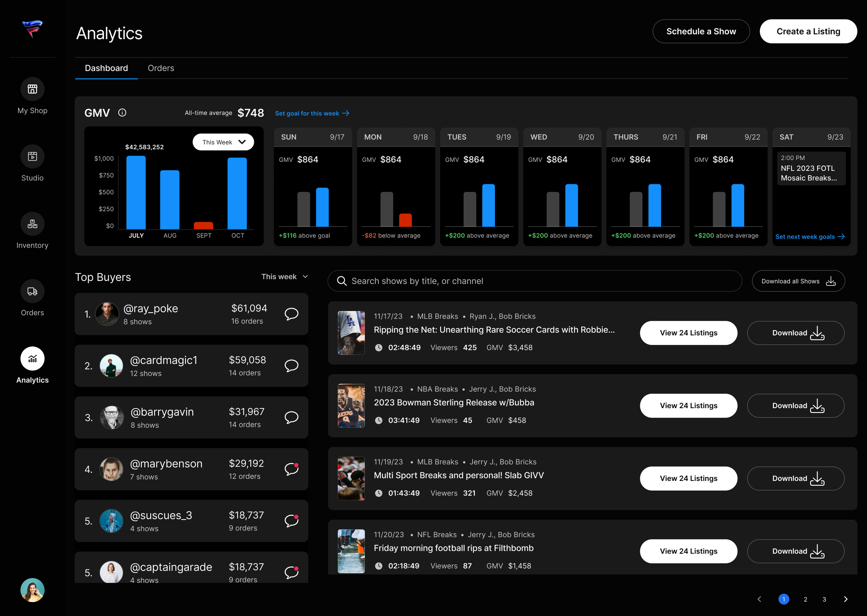Click the user profile avatar in the sidebar

(32, 590)
